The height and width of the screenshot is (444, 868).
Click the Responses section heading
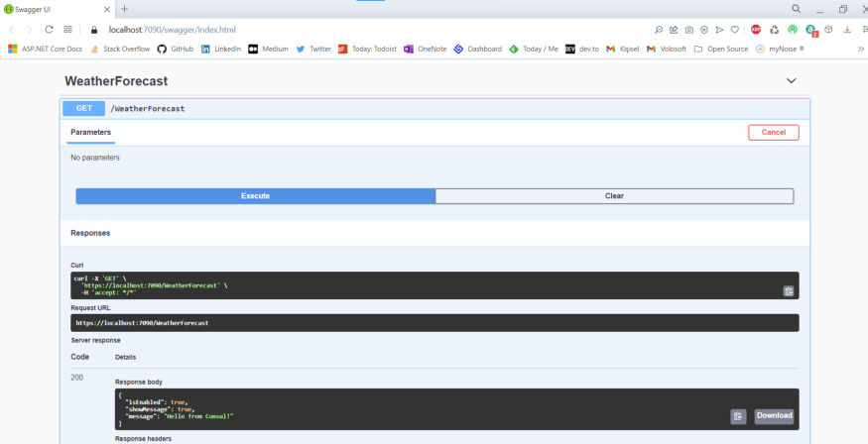coord(90,233)
